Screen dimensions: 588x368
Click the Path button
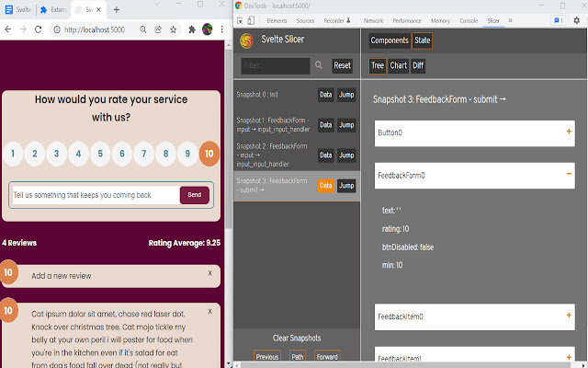[298, 356]
